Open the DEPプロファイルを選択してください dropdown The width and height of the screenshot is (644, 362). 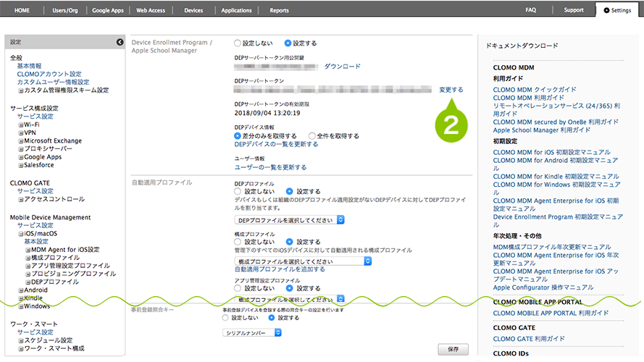click(289, 219)
